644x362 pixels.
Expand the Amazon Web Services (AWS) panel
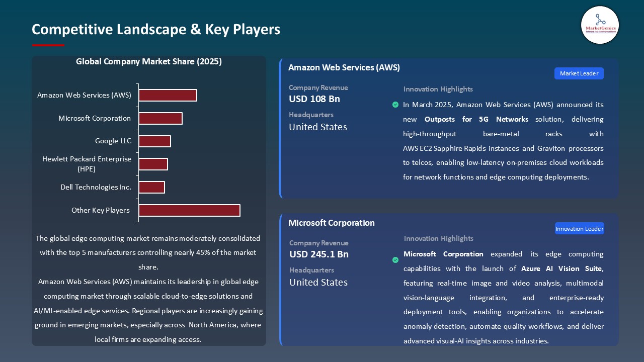click(x=344, y=67)
